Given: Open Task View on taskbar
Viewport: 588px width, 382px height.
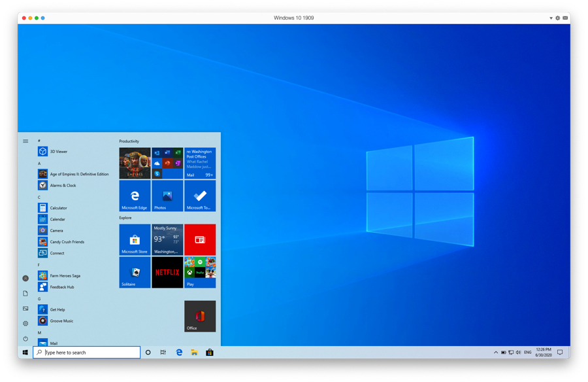Looking at the screenshot, I should coord(163,353).
